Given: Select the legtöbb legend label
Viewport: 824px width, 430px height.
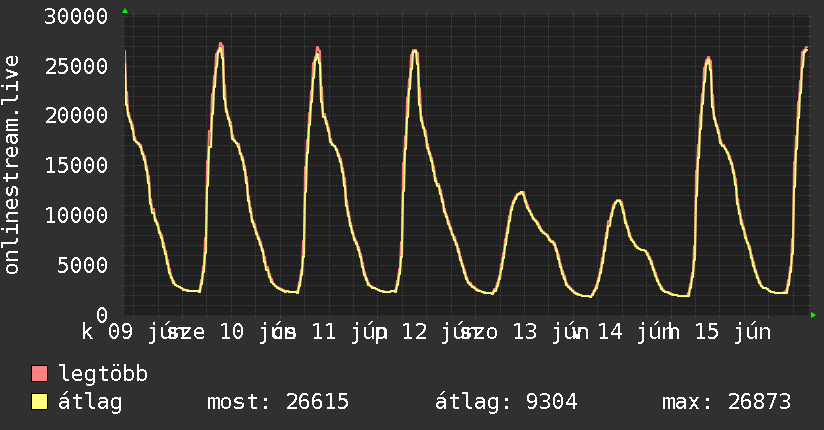Looking at the screenshot, I should point(103,374).
